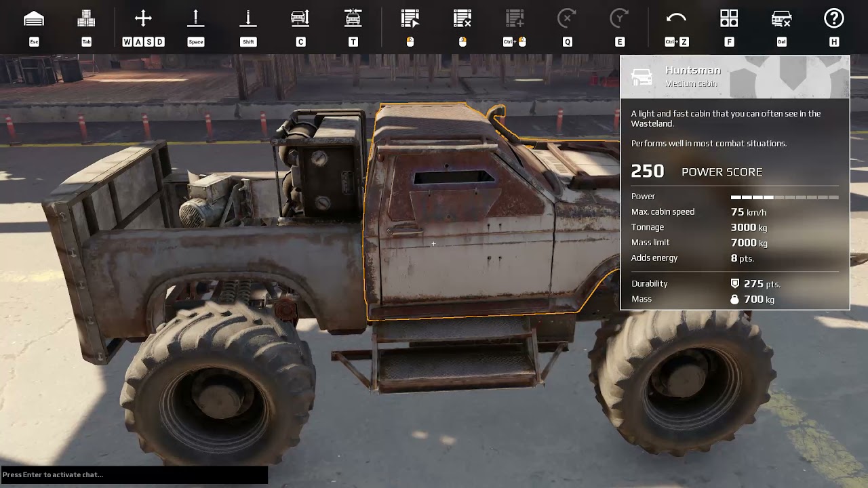Click the Q key label
This screenshot has height=488, width=868.
point(568,42)
